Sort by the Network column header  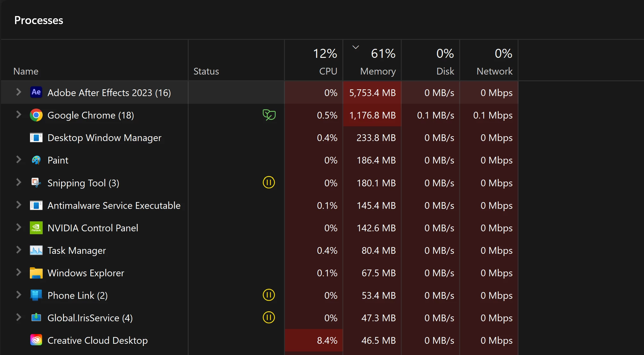(x=494, y=71)
